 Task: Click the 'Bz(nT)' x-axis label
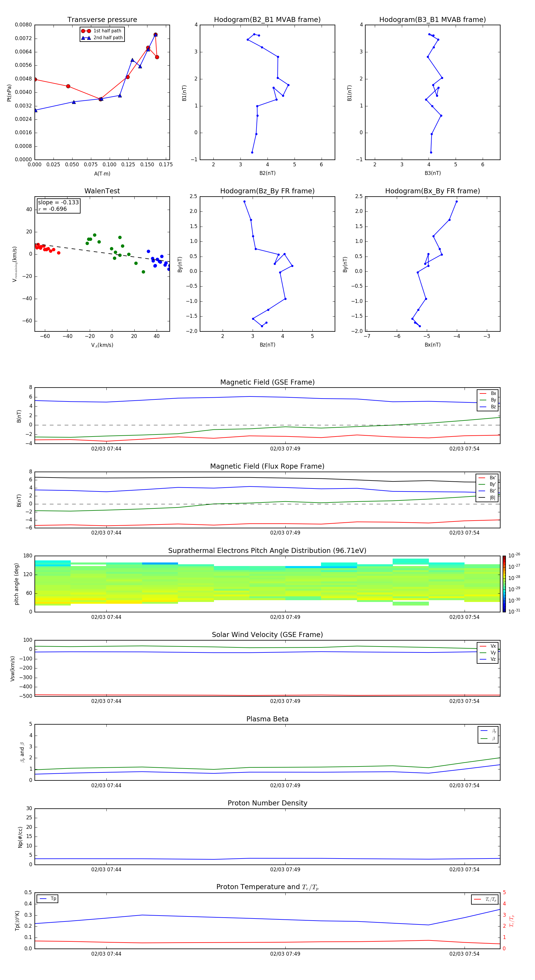coord(267,345)
